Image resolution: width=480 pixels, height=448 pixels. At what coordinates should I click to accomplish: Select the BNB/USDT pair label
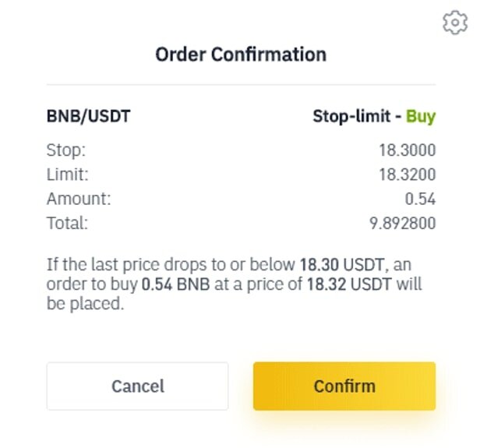click(89, 116)
